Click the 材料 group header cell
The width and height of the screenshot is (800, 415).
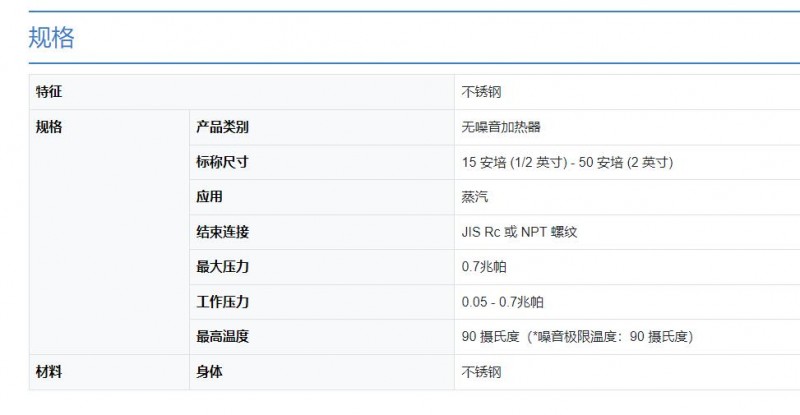pyautogui.click(x=109, y=372)
